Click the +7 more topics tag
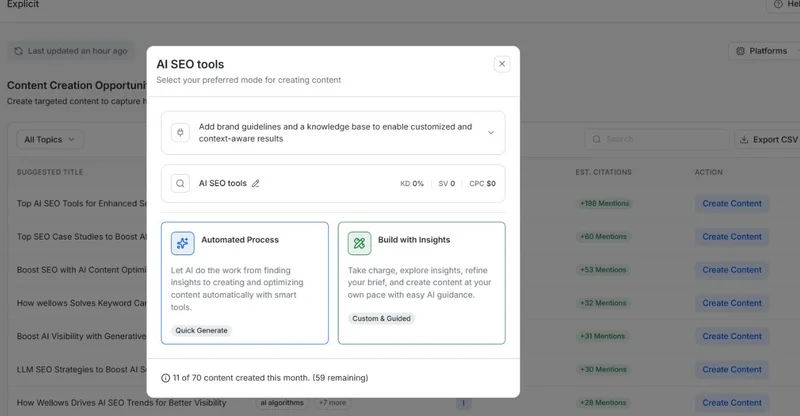 (333, 403)
